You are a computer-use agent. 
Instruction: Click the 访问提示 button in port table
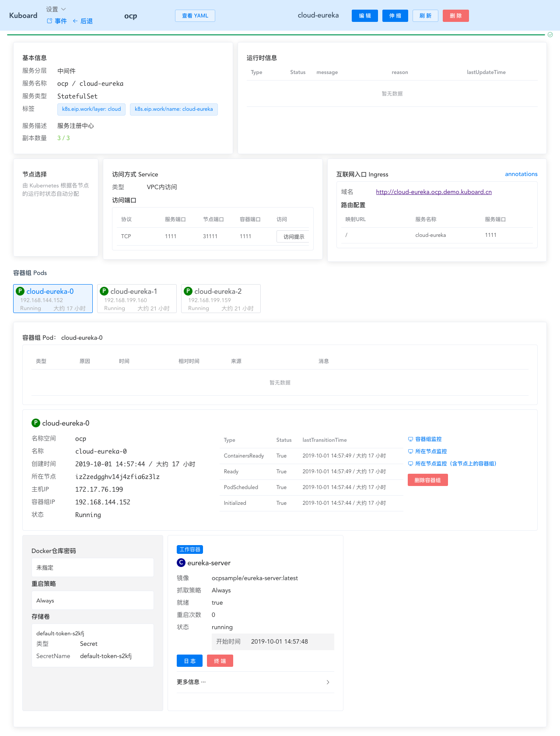point(294,236)
